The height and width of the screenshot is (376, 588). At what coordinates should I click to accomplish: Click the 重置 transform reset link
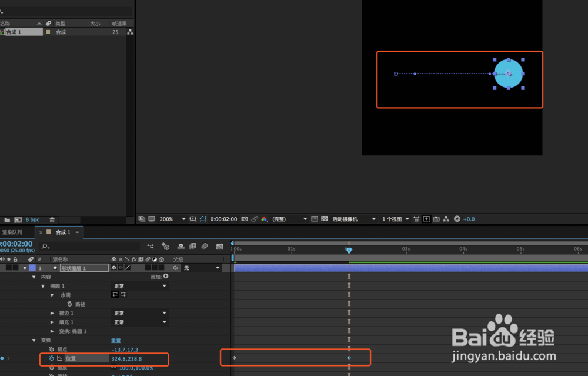click(x=116, y=340)
